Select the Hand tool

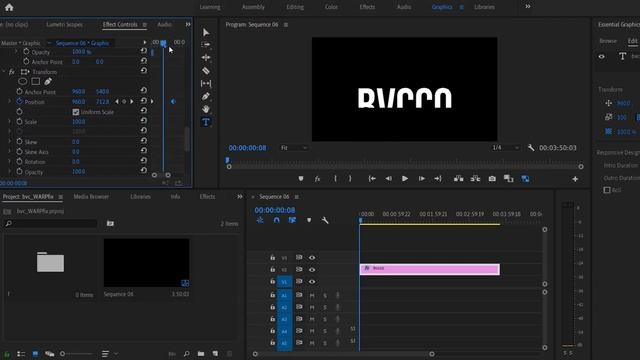206,109
